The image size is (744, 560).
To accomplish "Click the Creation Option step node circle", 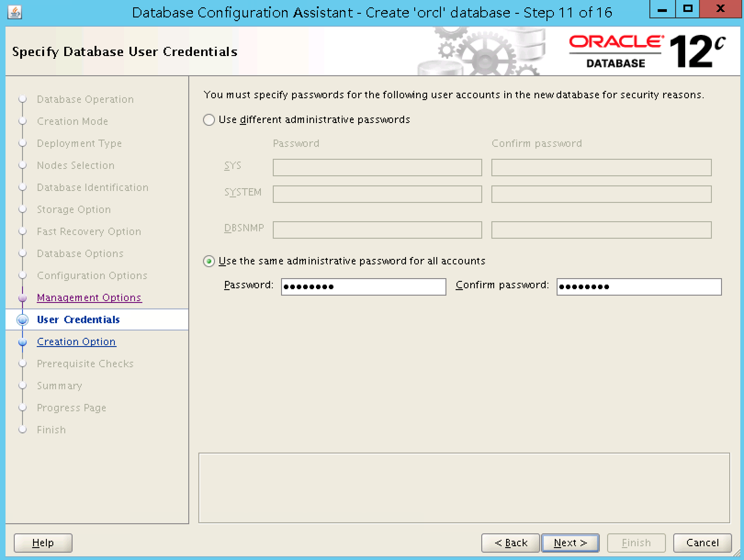I will point(23,342).
